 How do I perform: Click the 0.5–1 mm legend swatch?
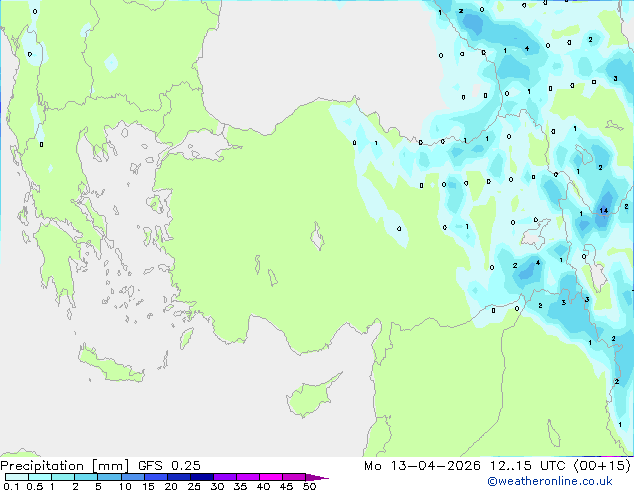[40, 477]
